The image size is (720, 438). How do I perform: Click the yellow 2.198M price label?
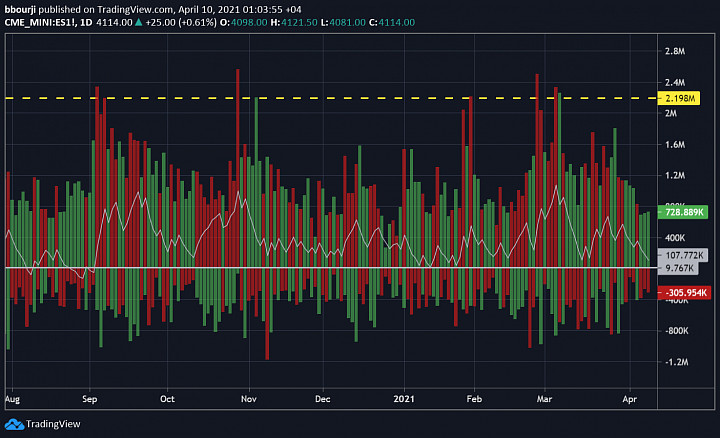[679, 98]
